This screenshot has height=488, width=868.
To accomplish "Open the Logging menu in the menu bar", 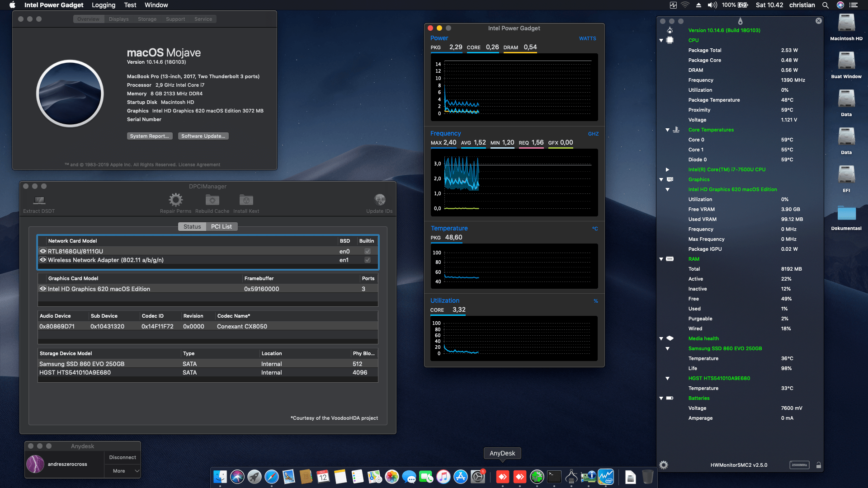I will point(103,5).
